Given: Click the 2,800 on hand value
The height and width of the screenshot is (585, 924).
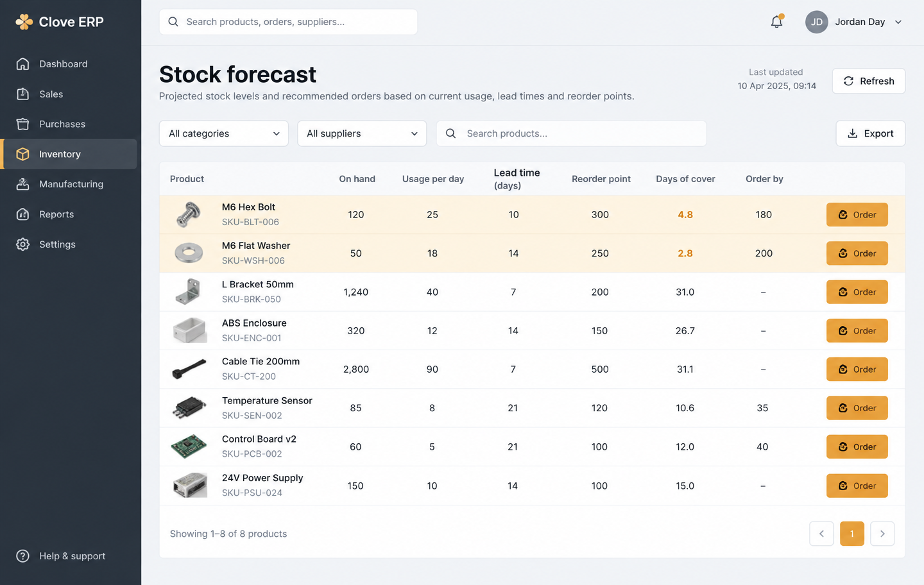Looking at the screenshot, I should pyautogui.click(x=356, y=369).
